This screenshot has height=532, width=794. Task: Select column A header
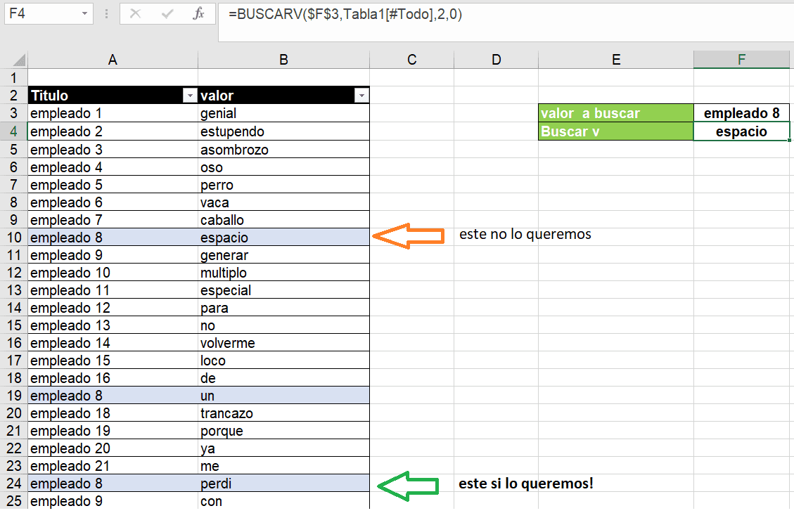tap(113, 60)
